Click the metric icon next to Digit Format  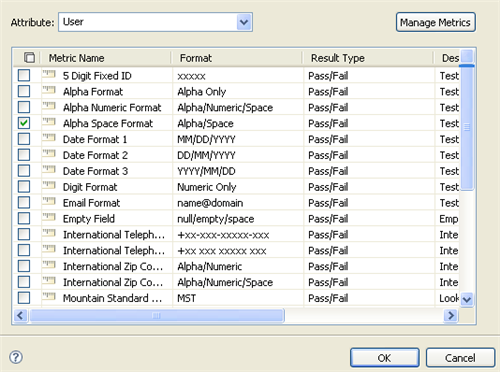coord(49,186)
